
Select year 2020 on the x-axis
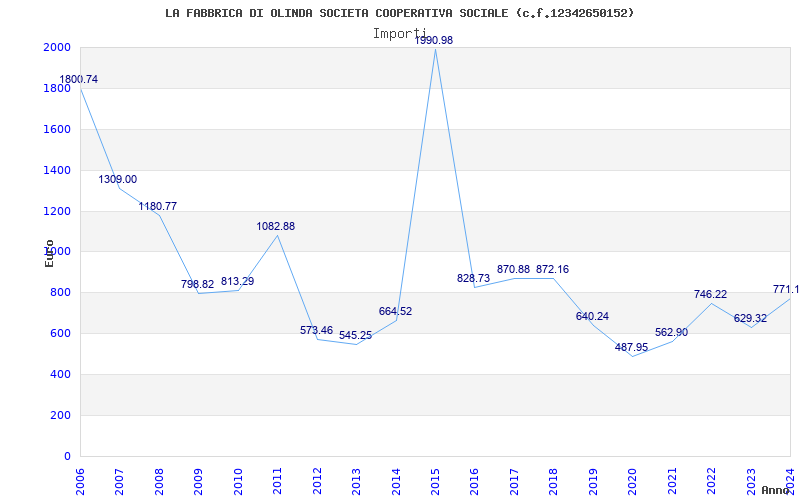coord(633,482)
